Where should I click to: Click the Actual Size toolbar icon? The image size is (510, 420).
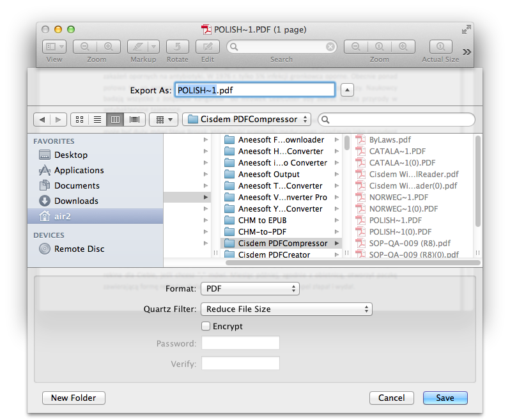click(x=440, y=47)
